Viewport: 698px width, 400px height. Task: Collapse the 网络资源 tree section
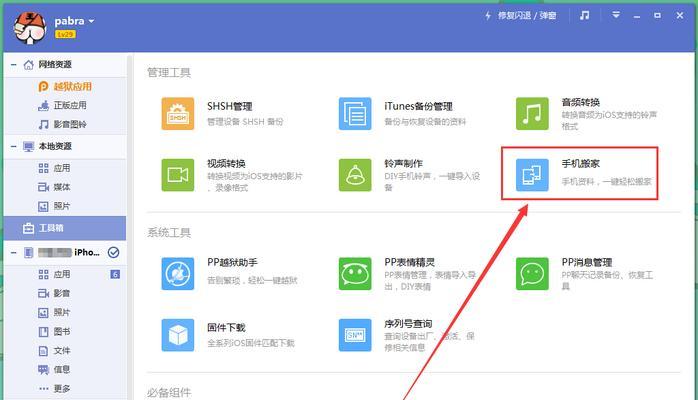click(13, 65)
